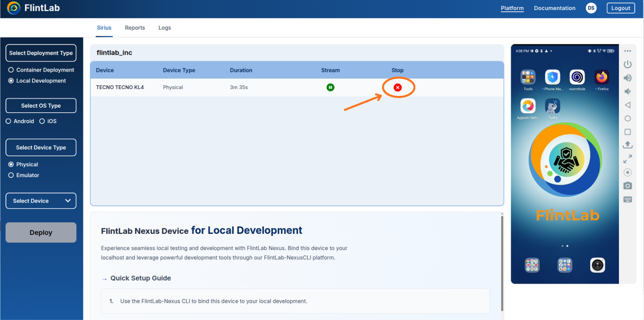Click the Stop column header

tap(397, 70)
